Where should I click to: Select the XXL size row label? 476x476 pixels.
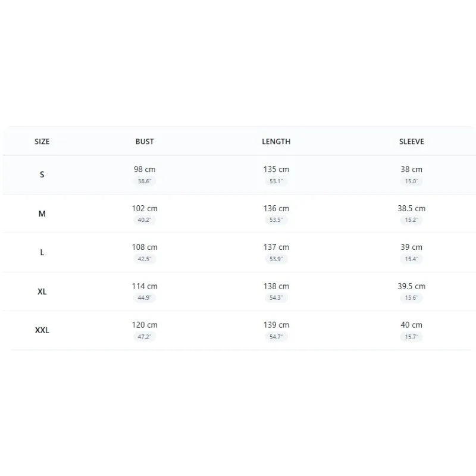[42, 330]
